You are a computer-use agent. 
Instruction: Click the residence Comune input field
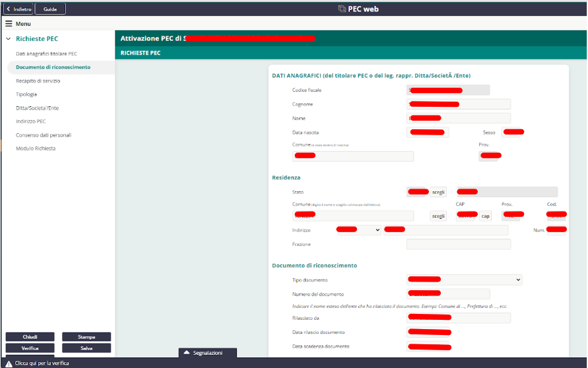click(x=353, y=216)
